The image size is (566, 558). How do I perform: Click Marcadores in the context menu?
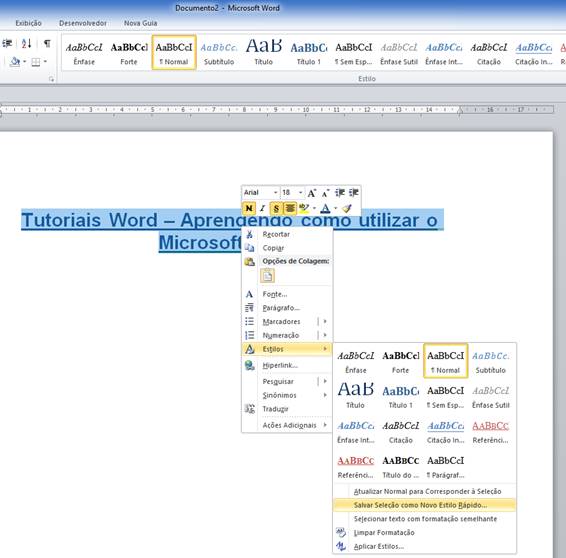(x=281, y=322)
